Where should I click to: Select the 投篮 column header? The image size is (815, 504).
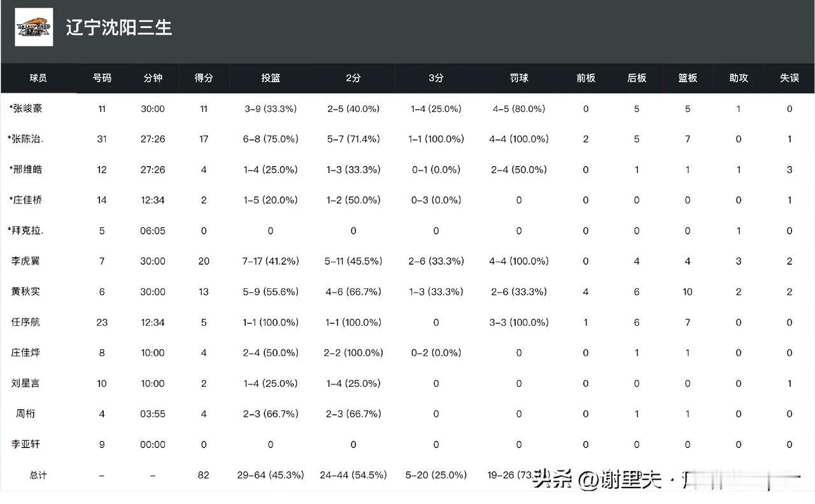point(271,78)
